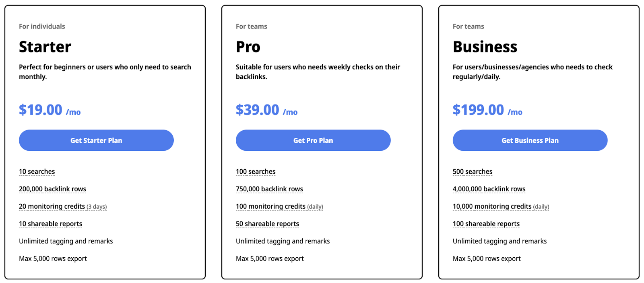The width and height of the screenshot is (644, 283).
Task: Click 4,000,000 backlink rows under Business
Action: tap(489, 189)
